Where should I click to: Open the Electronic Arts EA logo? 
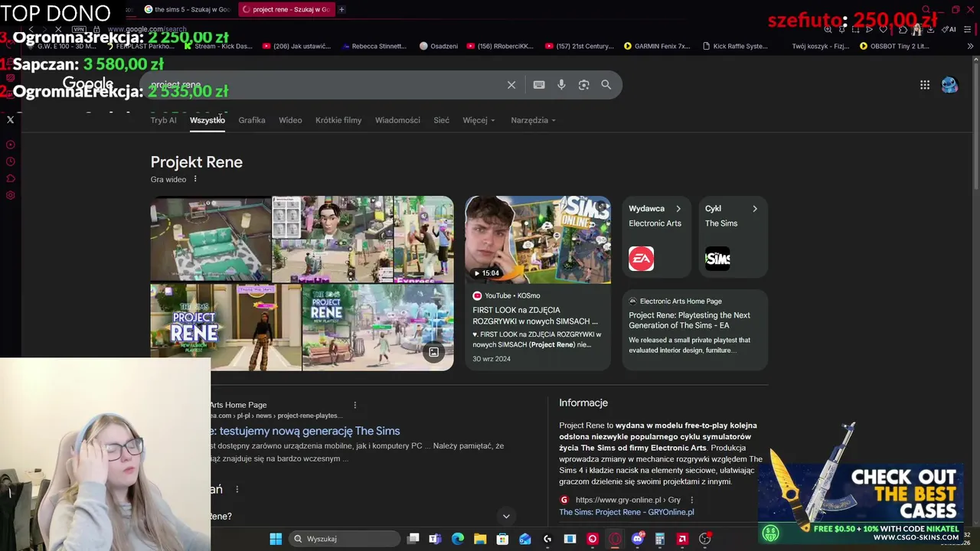pos(642,259)
